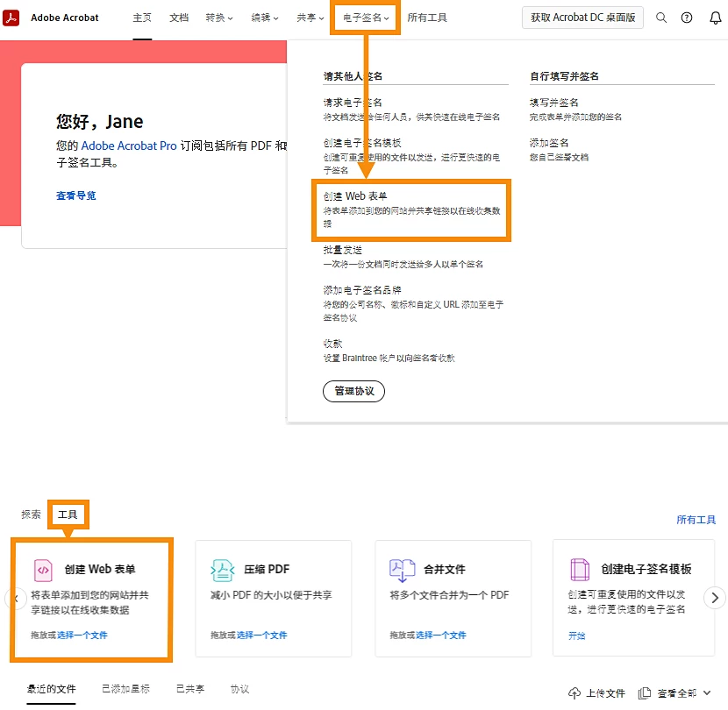
Task: Click the 您好，Jane greeting text
Action: tap(100, 122)
